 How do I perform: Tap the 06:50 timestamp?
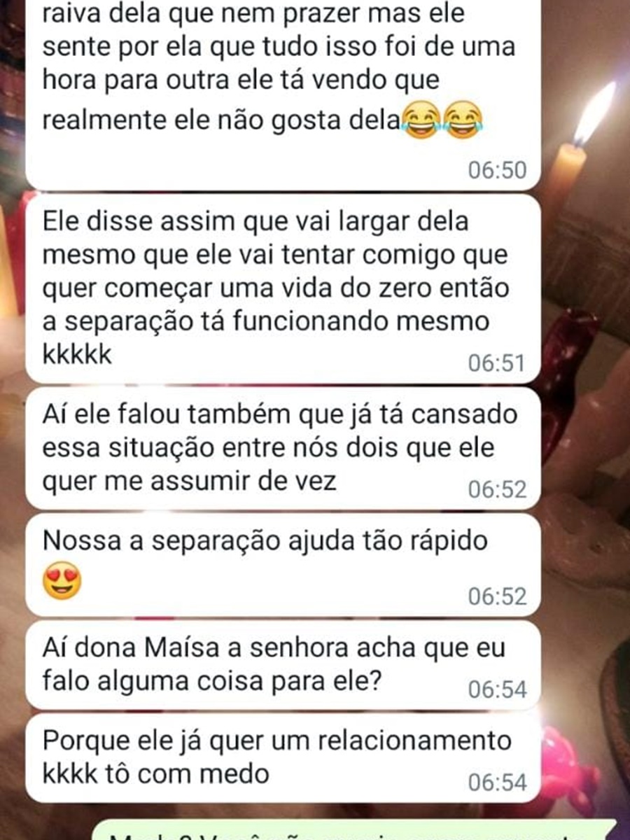click(496, 170)
